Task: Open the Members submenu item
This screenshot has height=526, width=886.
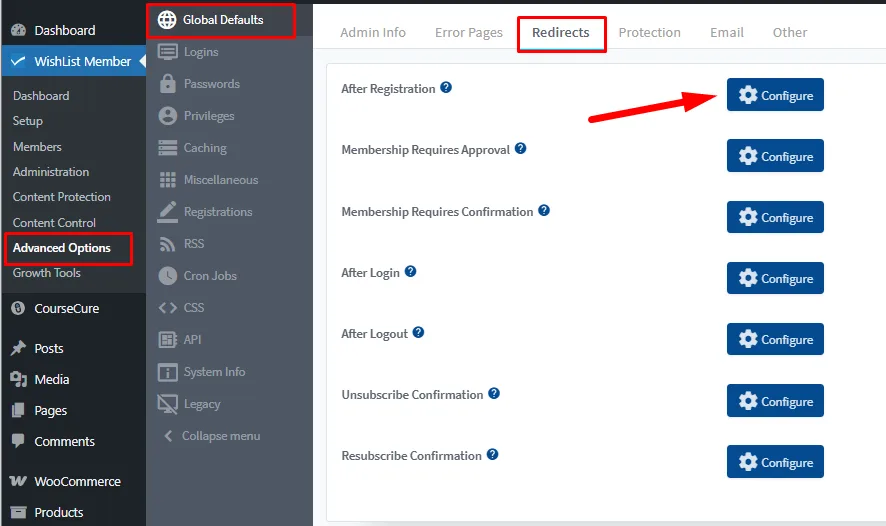Action: click(x=37, y=146)
